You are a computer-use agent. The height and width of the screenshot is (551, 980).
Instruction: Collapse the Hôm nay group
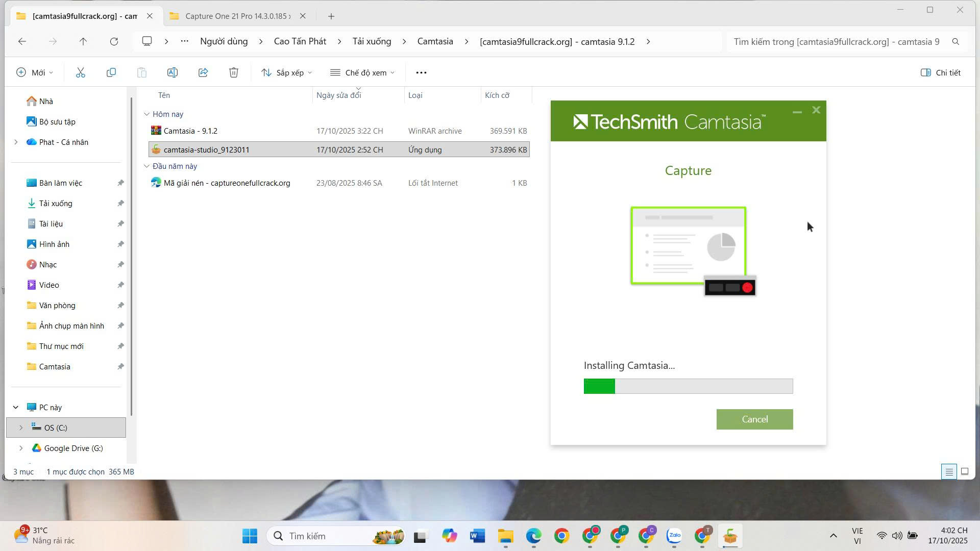coord(147,114)
